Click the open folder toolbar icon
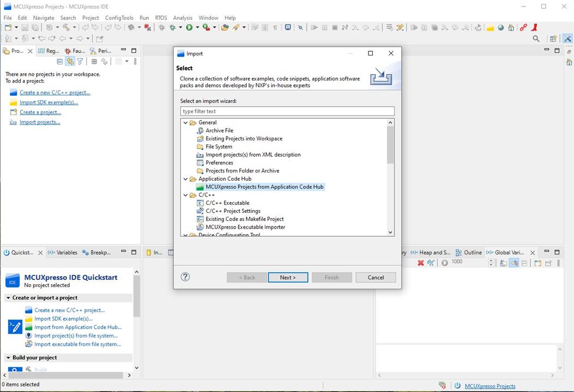Image resolution: width=574 pixels, height=392 pixels. (x=225, y=27)
